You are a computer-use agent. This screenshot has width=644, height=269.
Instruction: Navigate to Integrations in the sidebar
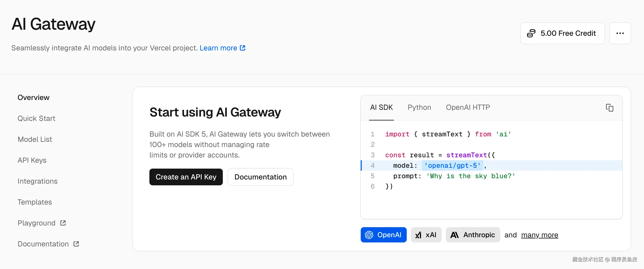point(37,181)
